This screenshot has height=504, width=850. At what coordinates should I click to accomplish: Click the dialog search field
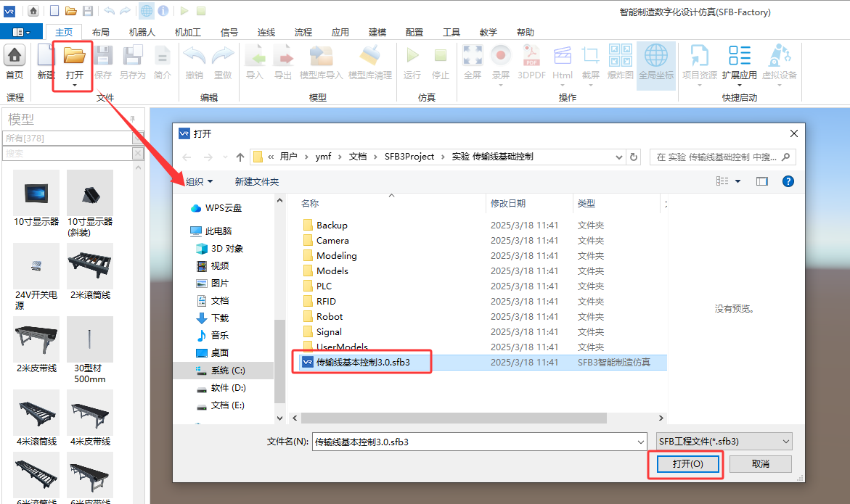coord(722,157)
